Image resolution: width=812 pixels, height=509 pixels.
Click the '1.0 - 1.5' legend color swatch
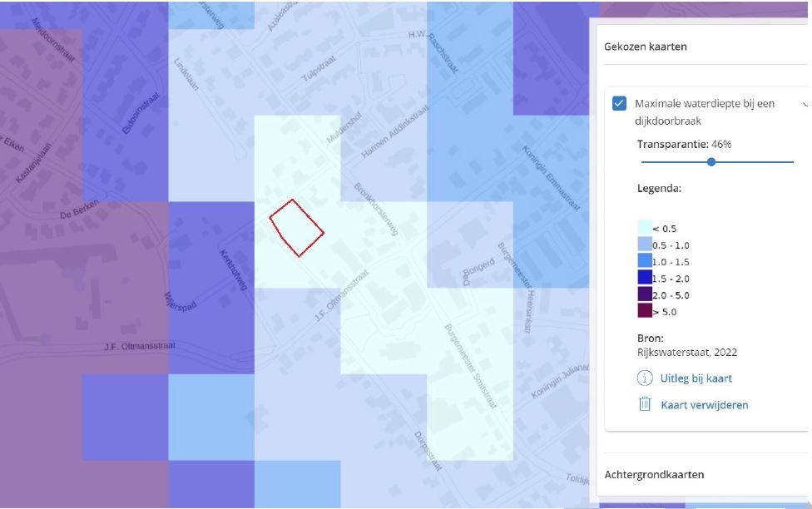point(645,261)
